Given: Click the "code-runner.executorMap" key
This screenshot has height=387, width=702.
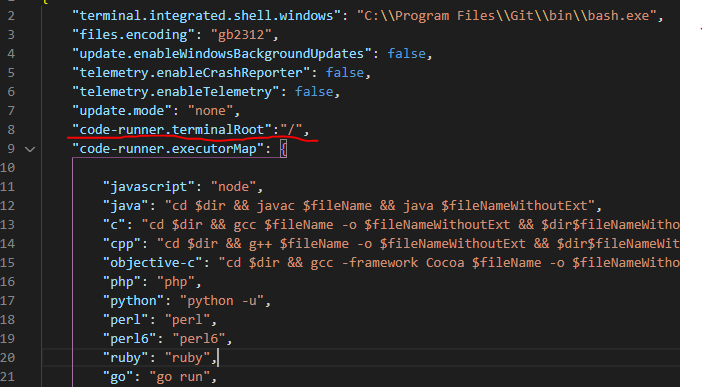Looking at the screenshot, I should click(x=168, y=149).
